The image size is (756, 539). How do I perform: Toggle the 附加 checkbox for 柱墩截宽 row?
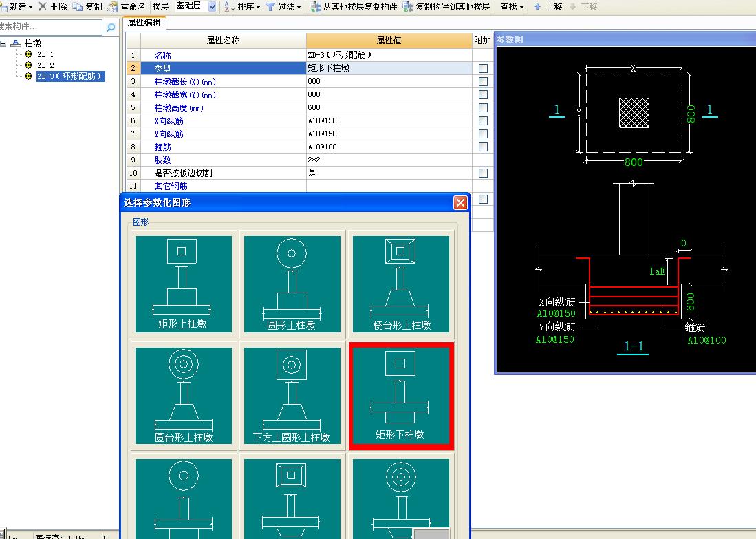pyautogui.click(x=483, y=94)
